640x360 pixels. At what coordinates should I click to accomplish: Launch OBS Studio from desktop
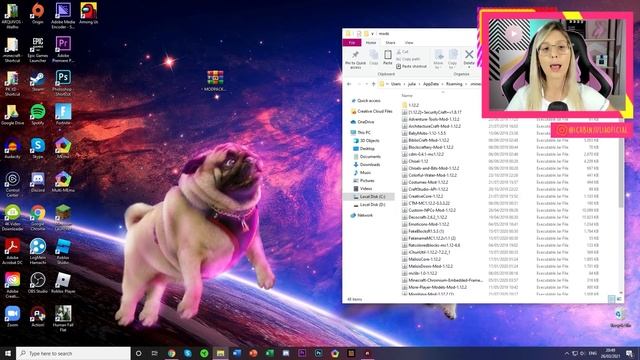tap(38, 283)
